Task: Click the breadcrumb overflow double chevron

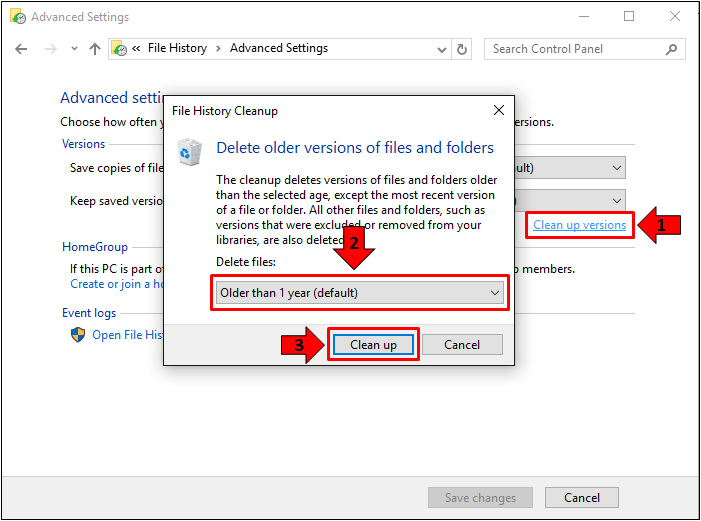Action: pyautogui.click(x=136, y=48)
